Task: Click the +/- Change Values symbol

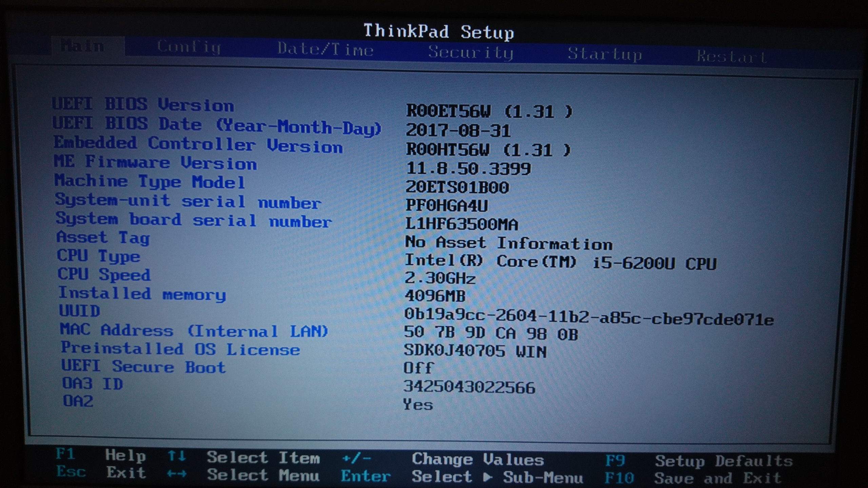Action: (x=356, y=459)
